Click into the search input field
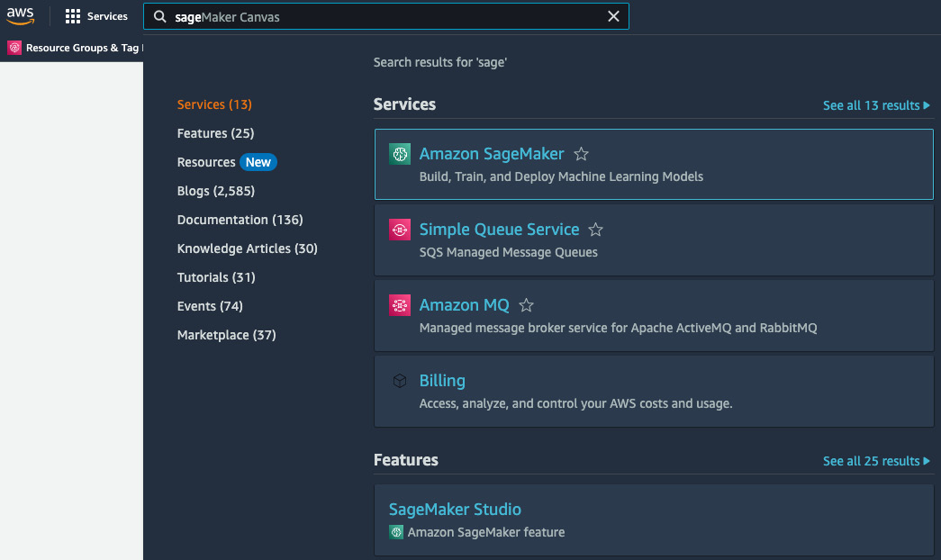The height and width of the screenshot is (560, 941). tap(386, 17)
